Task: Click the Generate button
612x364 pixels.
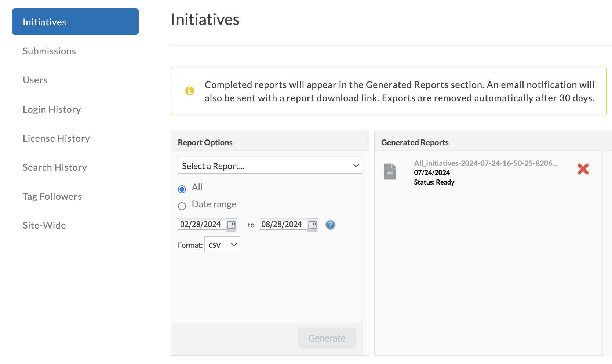Action: point(327,338)
